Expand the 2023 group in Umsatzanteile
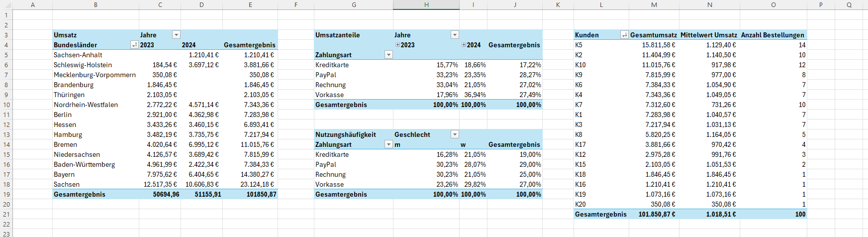 point(397,45)
